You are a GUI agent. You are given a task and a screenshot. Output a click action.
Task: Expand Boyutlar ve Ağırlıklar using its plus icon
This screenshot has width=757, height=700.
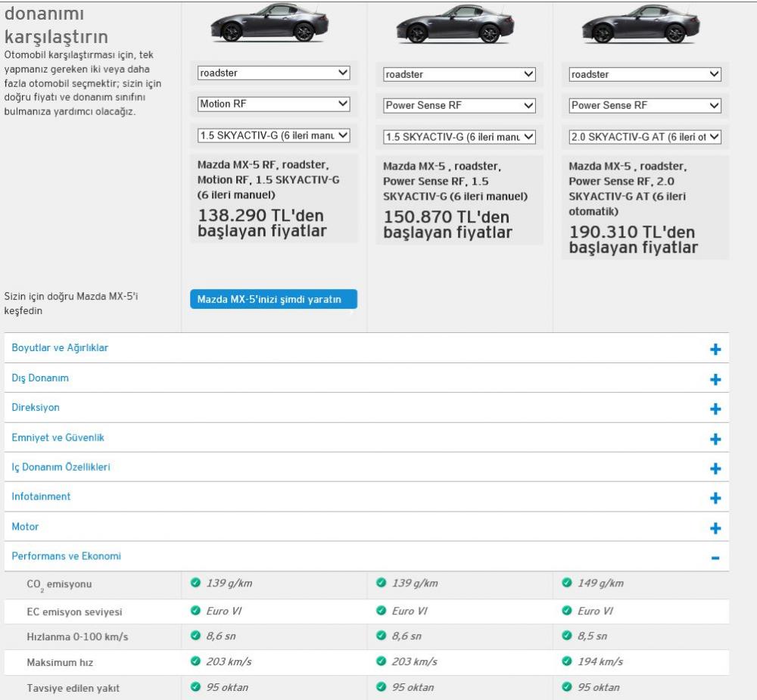point(715,349)
